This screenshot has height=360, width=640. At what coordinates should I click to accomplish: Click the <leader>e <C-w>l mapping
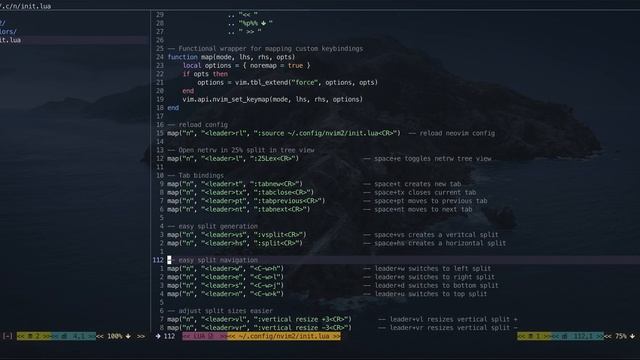pos(225,277)
